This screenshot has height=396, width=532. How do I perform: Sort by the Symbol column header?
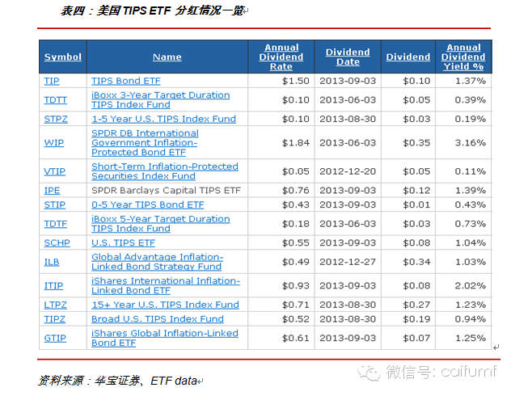coord(63,57)
